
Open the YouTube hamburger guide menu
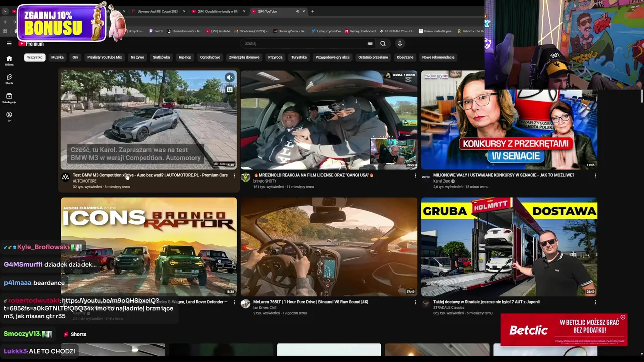pyautogui.click(x=9, y=44)
